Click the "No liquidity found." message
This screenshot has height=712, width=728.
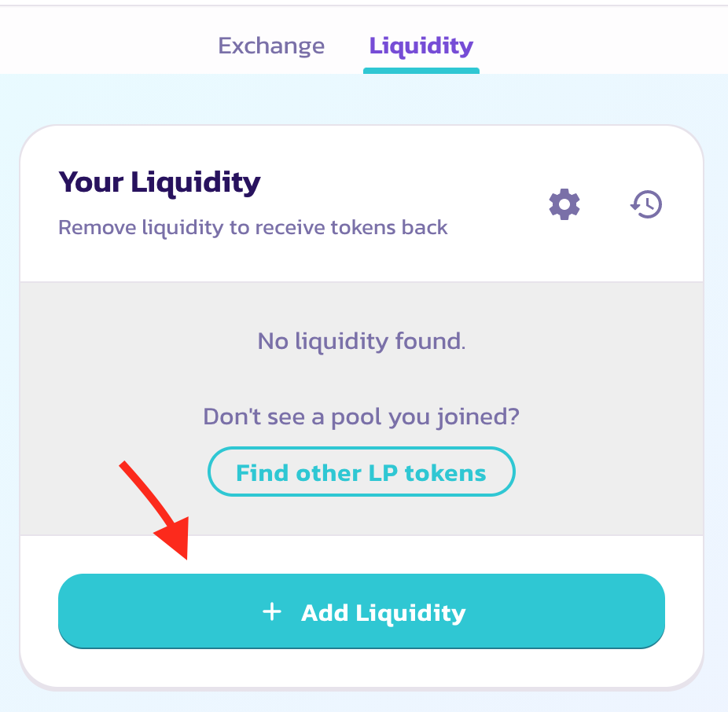(362, 342)
